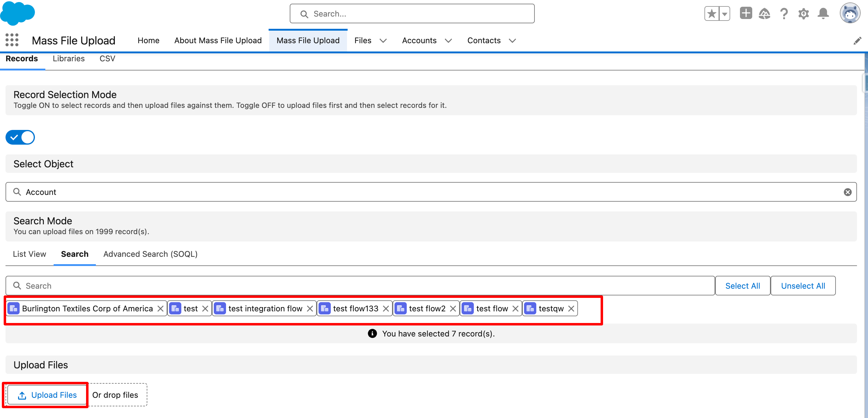
Task: Open the Setup gear icon
Action: click(803, 14)
